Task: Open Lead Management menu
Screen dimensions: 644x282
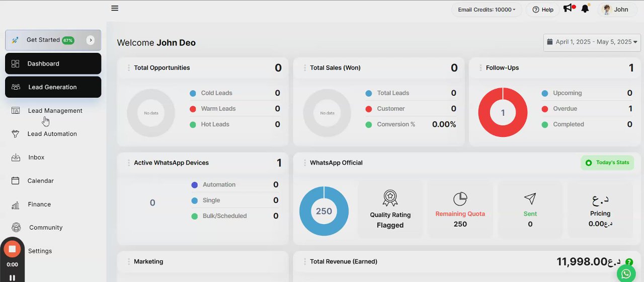Action: pos(55,111)
